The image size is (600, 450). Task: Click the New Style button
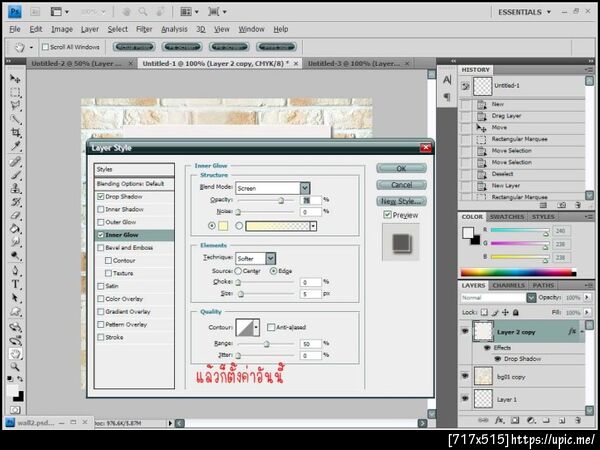point(401,201)
